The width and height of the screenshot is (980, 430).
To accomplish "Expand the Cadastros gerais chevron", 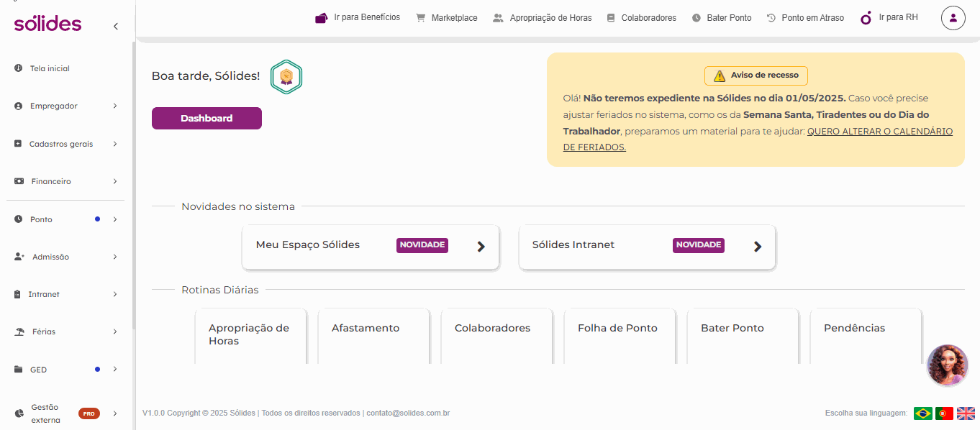I will pyautogui.click(x=115, y=144).
